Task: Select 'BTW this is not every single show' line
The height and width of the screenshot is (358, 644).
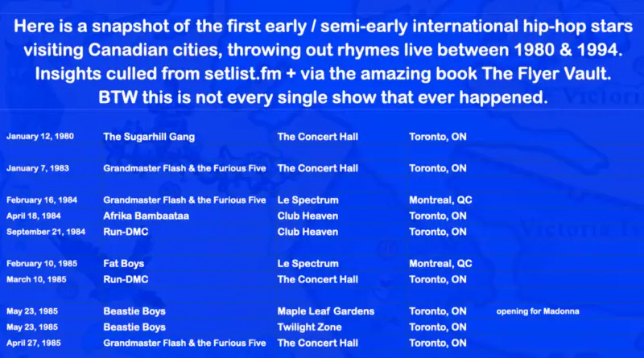Action: coord(323,97)
